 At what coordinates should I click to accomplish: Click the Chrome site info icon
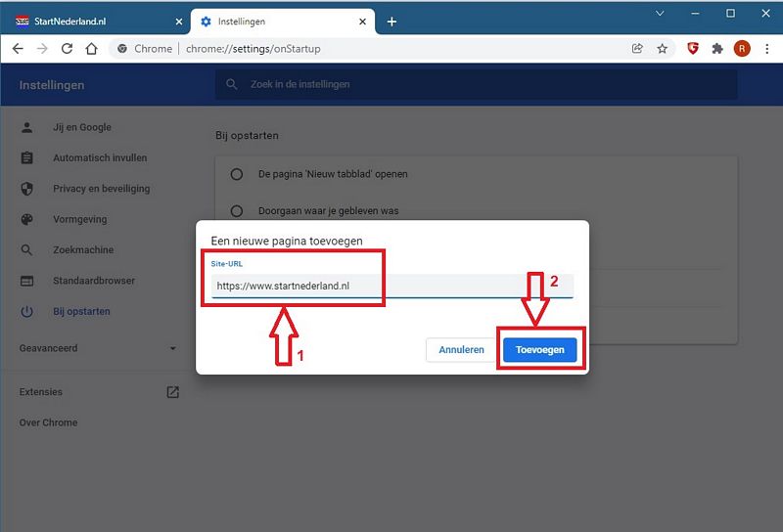[x=121, y=49]
